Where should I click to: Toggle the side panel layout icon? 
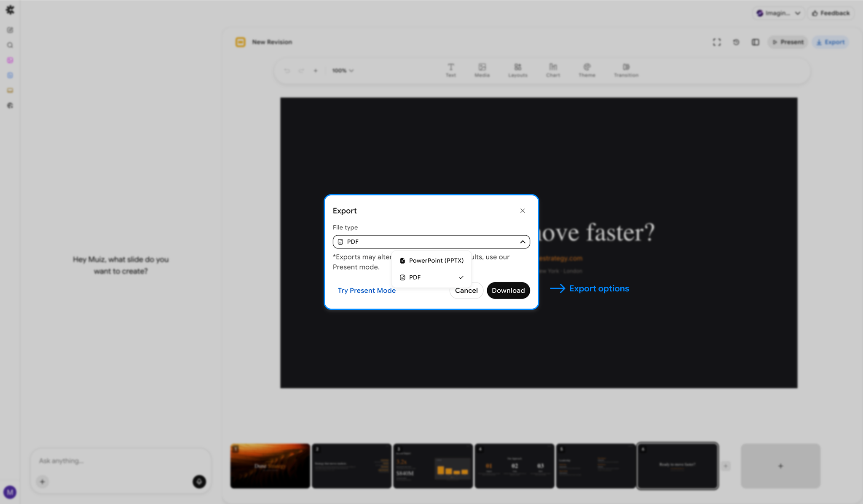[x=756, y=42]
